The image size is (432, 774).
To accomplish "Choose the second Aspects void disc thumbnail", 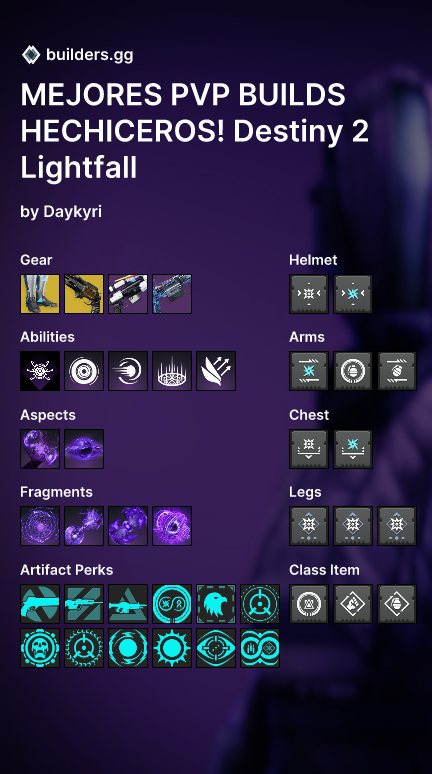I will (x=84, y=449).
